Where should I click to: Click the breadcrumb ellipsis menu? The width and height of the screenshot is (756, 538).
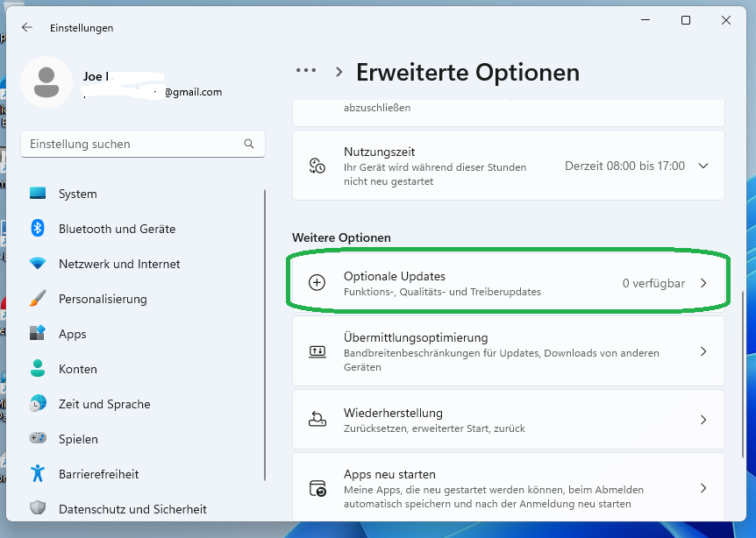pyautogui.click(x=306, y=72)
